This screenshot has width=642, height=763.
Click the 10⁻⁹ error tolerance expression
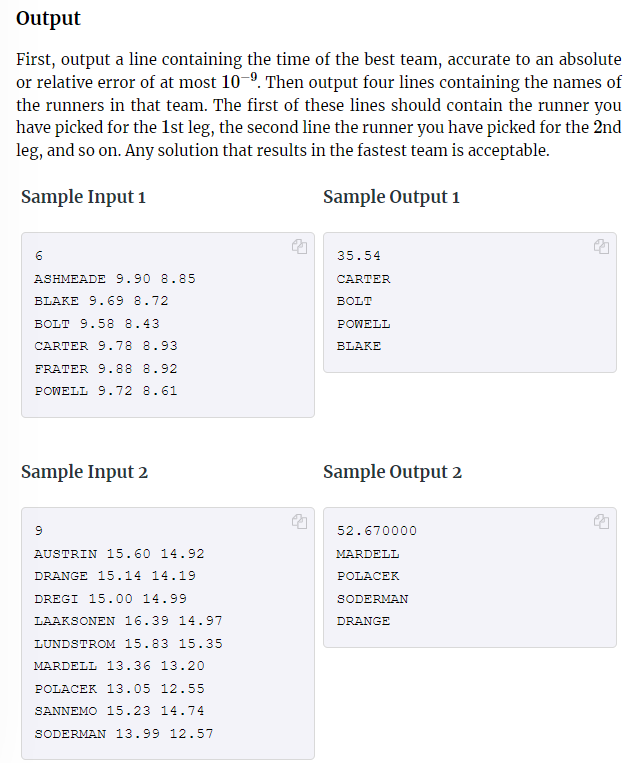(x=239, y=81)
